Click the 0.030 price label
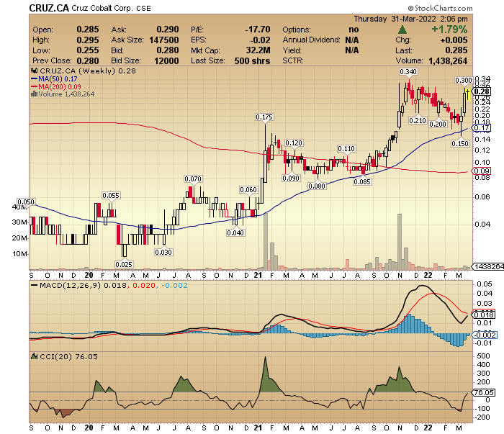The image size is (504, 434). pyautogui.click(x=163, y=253)
